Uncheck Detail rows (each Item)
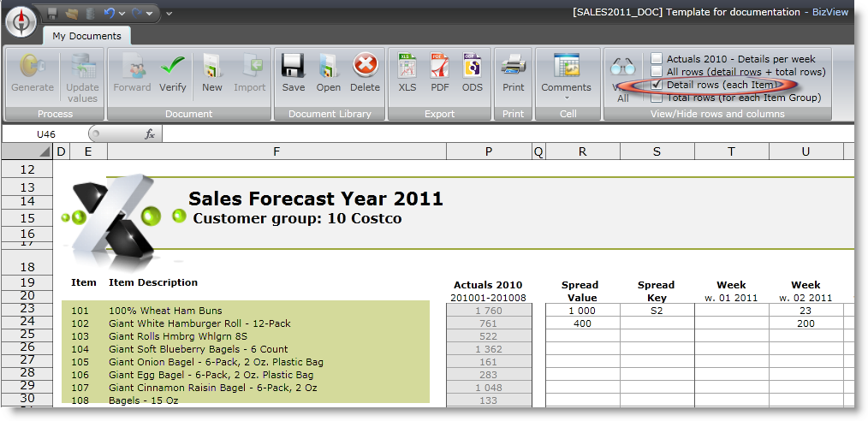868x421 pixels. tap(657, 85)
